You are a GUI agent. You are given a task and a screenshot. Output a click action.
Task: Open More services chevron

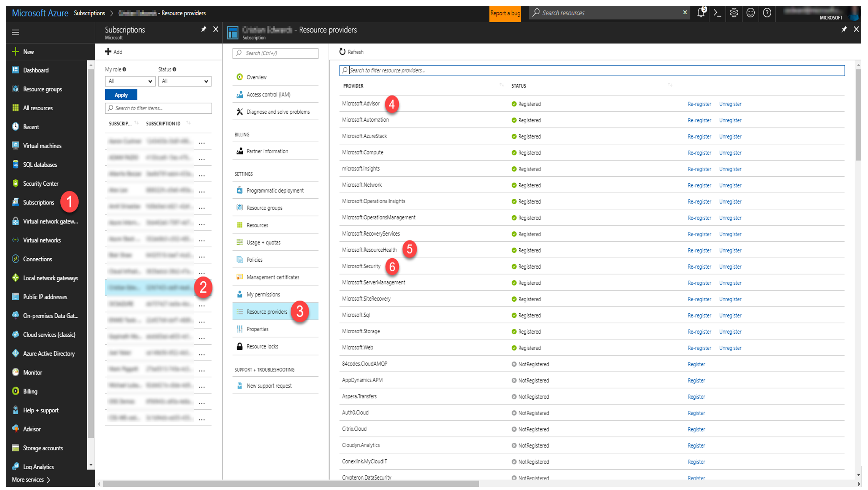coord(48,480)
